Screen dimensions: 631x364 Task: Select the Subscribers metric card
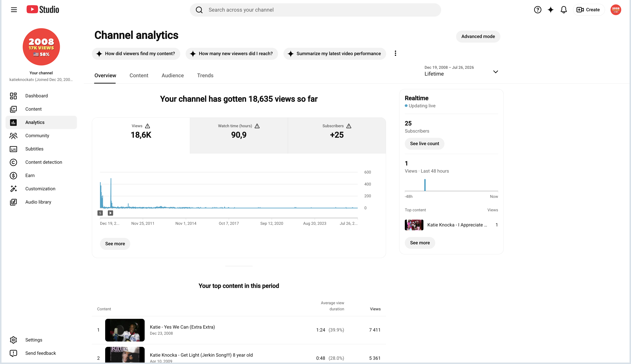coord(337,136)
